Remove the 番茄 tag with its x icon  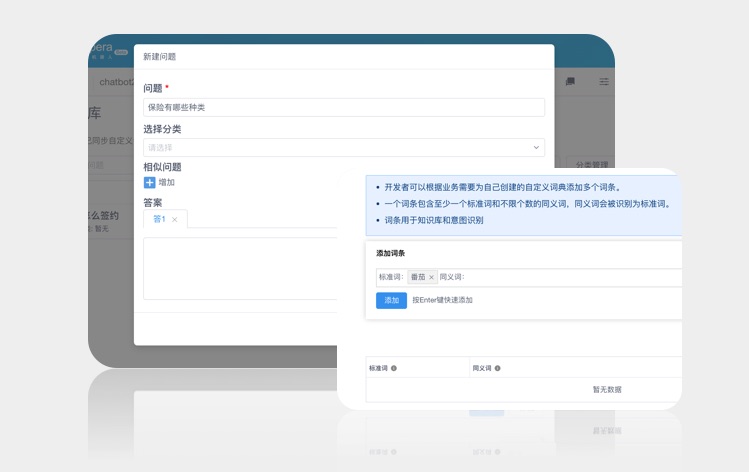[431, 277]
